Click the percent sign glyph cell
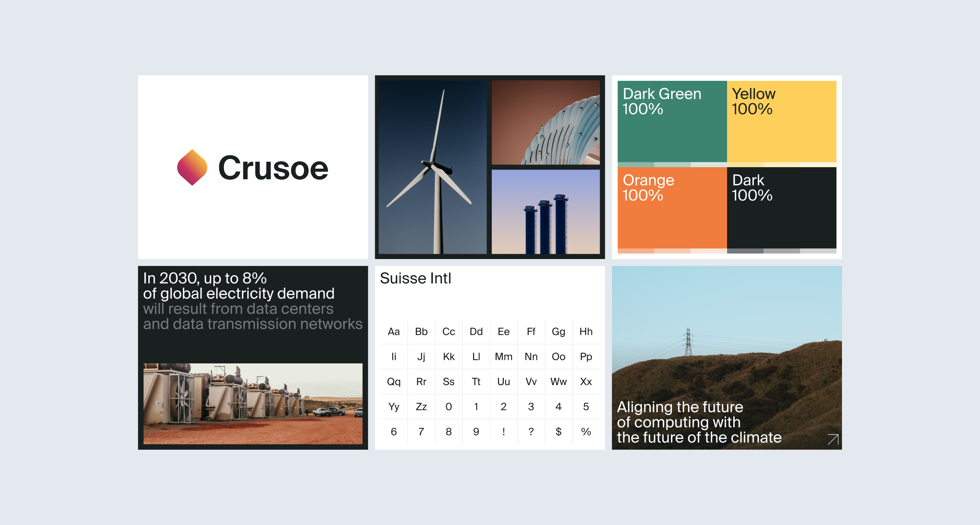Viewport: 980px width, 525px height. tap(586, 431)
